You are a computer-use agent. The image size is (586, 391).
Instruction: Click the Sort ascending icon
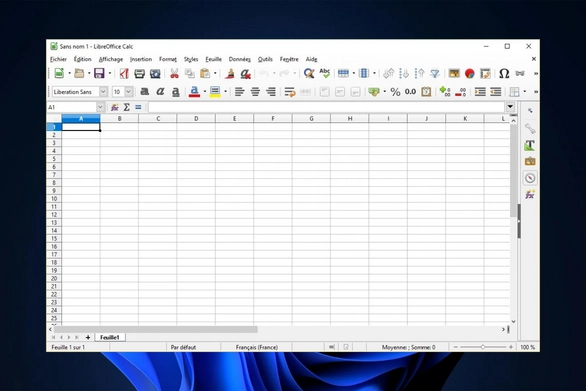[404, 73]
